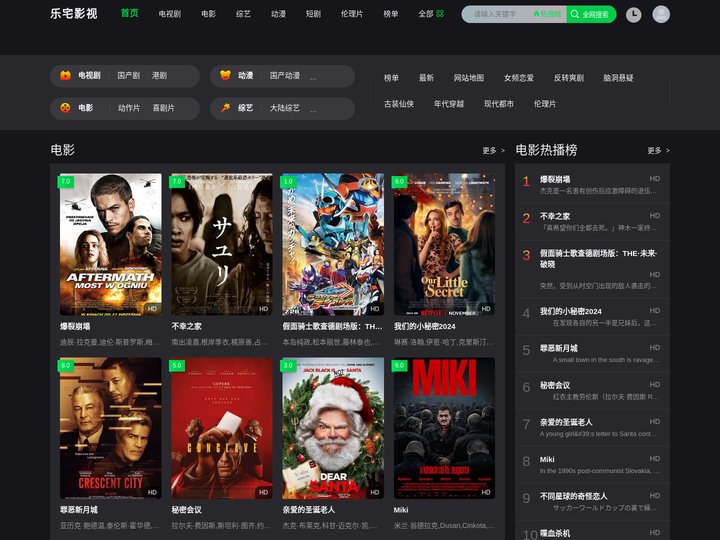
Task: Open the 国产剧 sub-category link
Action: (129, 75)
